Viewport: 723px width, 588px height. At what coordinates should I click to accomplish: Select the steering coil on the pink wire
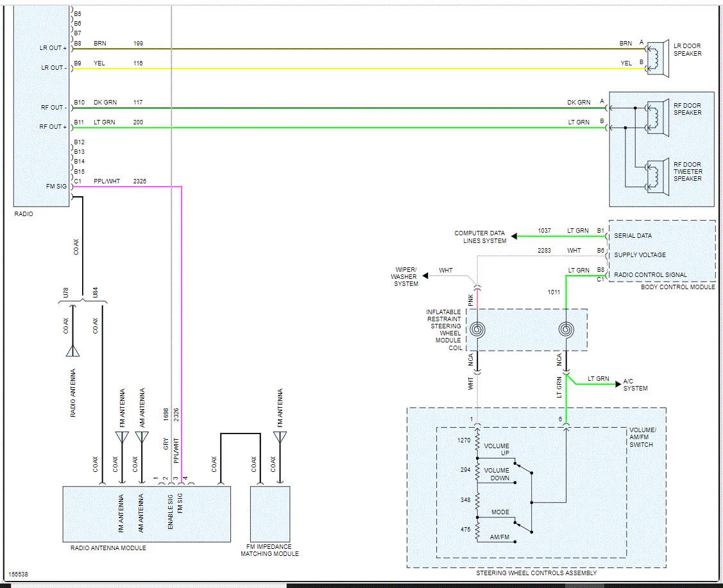coord(477,330)
